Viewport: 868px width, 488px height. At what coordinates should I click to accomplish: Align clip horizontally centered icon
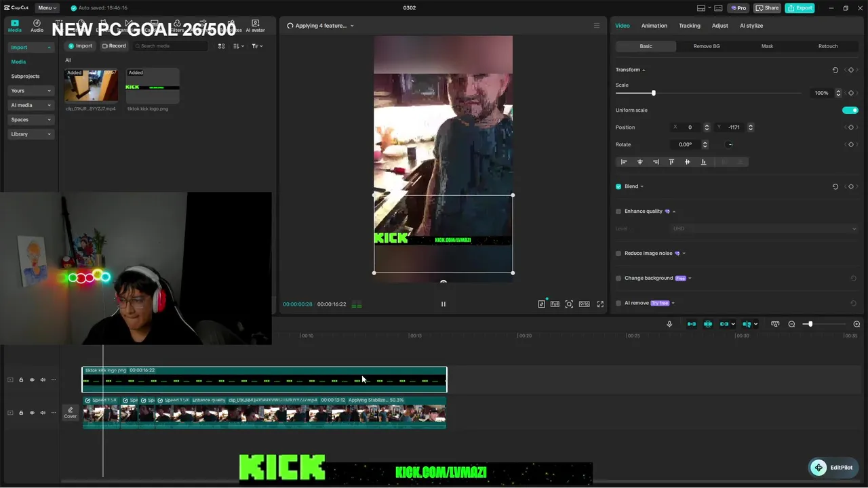pos(639,162)
